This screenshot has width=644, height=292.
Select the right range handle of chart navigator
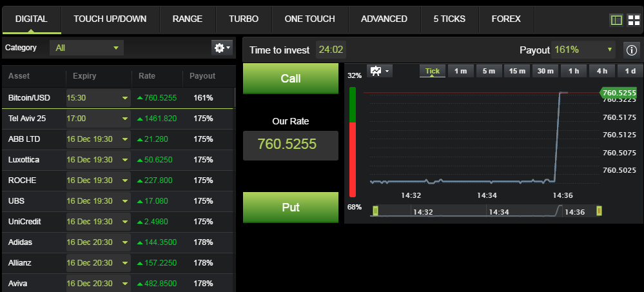[x=599, y=211]
